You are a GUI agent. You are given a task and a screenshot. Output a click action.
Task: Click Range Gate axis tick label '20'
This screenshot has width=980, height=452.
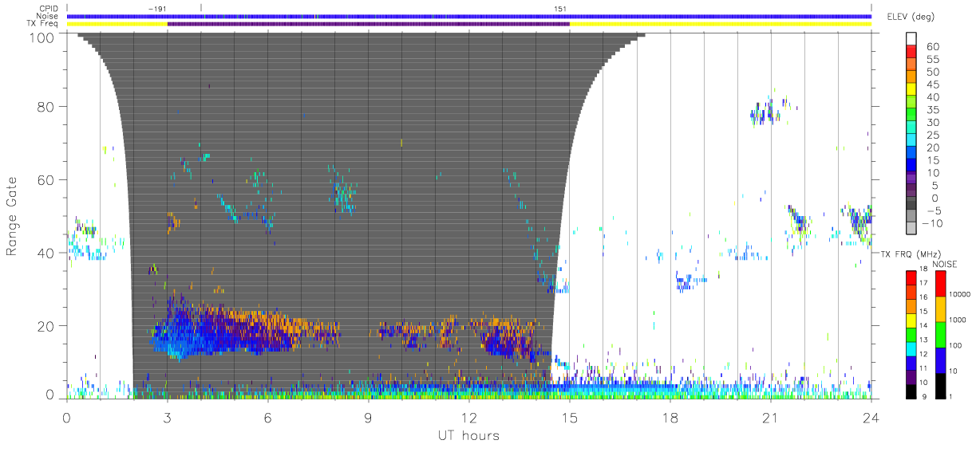[x=46, y=326]
